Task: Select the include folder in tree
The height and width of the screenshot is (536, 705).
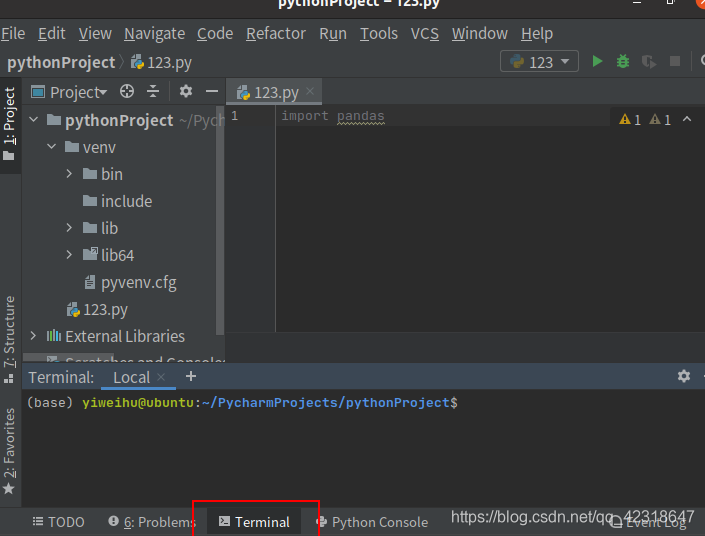Action: (x=119, y=201)
